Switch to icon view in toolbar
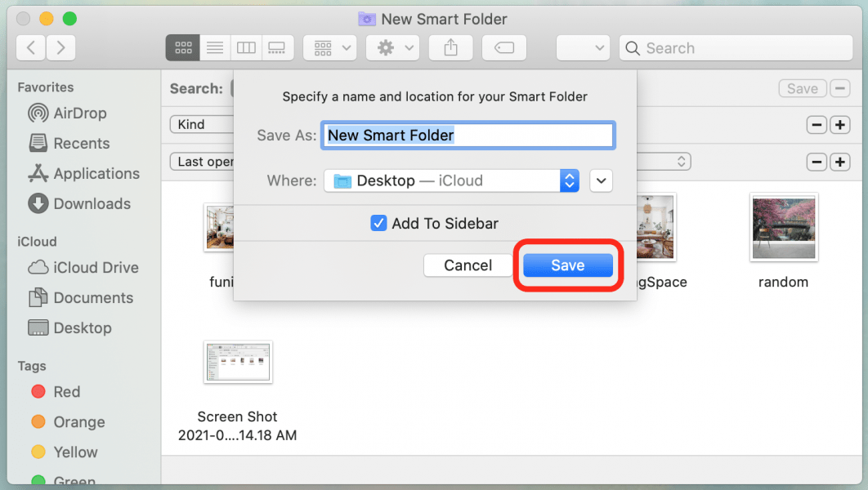The width and height of the screenshot is (868, 490). [182, 47]
